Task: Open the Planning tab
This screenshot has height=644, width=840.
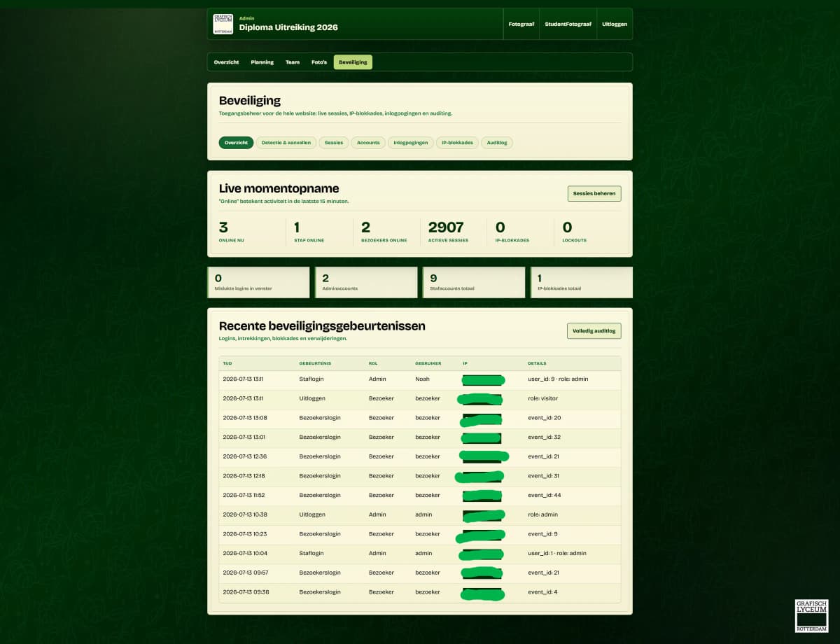Action: click(x=262, y=62)
